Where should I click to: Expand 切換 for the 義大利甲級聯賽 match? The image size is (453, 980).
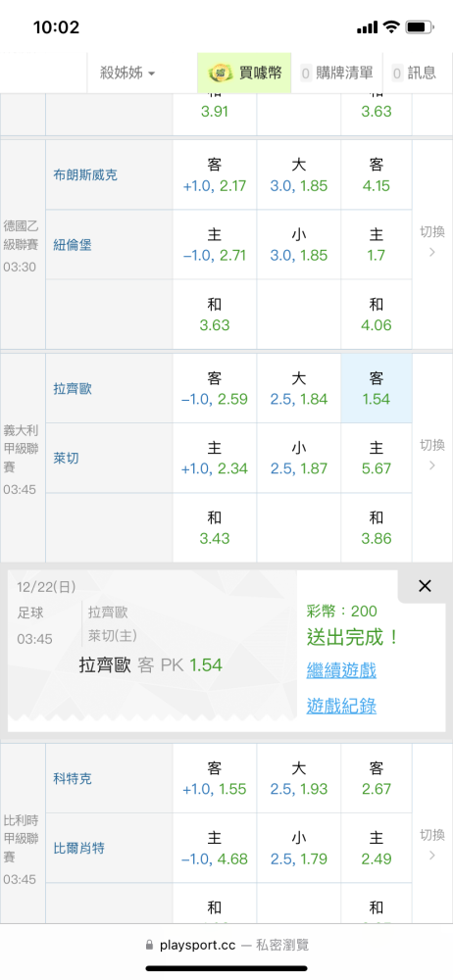[432, 455]
